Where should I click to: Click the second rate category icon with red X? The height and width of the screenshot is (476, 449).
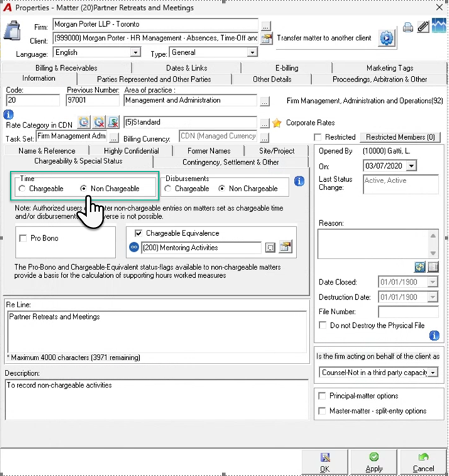(99, 122)
